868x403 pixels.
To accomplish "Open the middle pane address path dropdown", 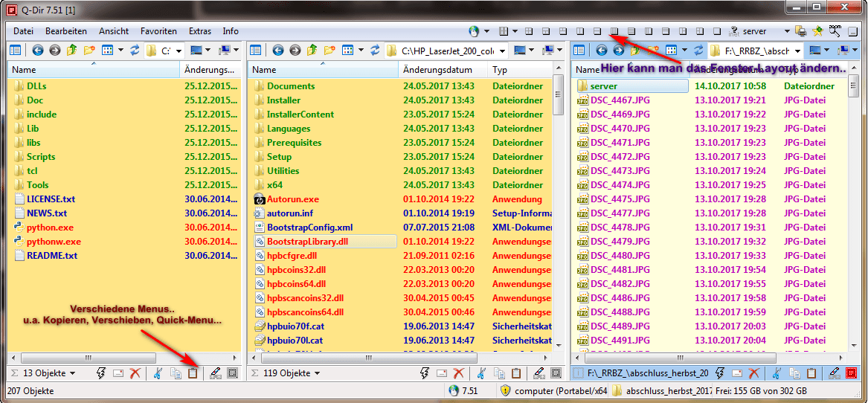I will [x=503, y=51].
